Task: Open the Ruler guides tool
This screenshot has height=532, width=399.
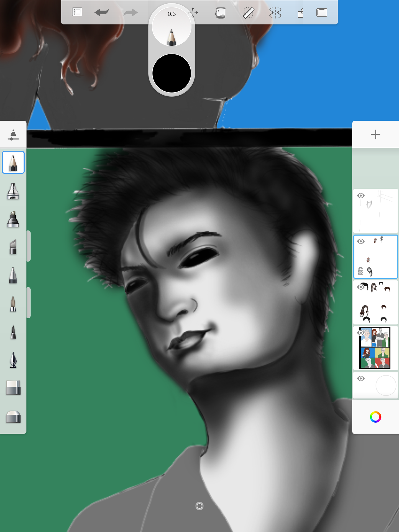Action: (x=249, y=13)
